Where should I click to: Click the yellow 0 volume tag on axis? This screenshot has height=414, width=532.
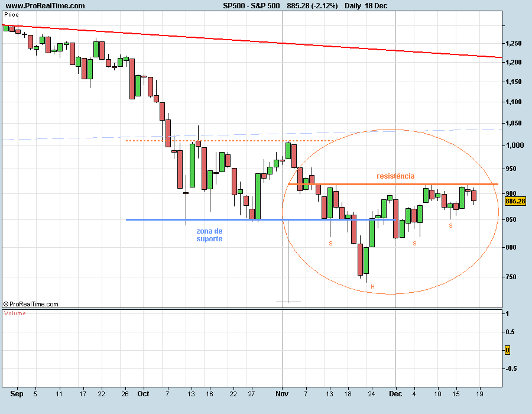507,350
